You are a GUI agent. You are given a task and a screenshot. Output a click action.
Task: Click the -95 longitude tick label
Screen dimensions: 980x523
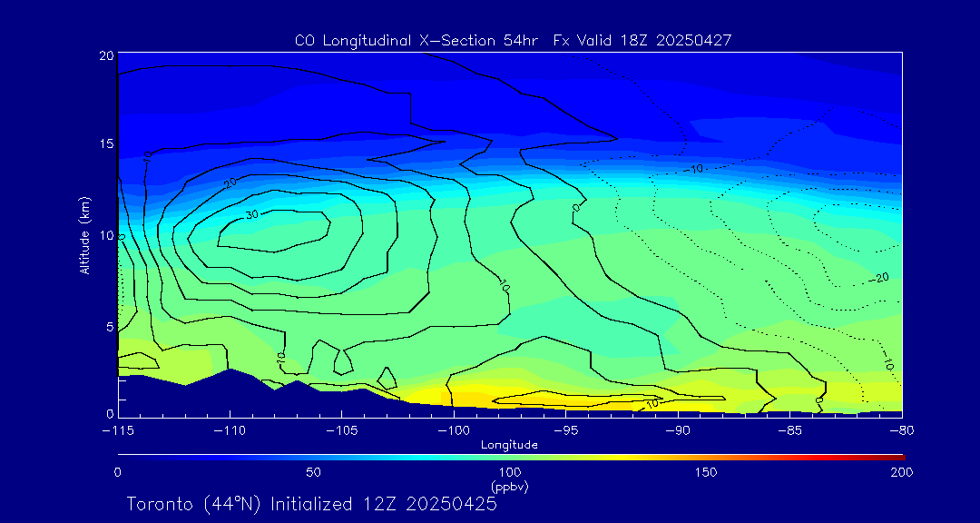[565, 430]
